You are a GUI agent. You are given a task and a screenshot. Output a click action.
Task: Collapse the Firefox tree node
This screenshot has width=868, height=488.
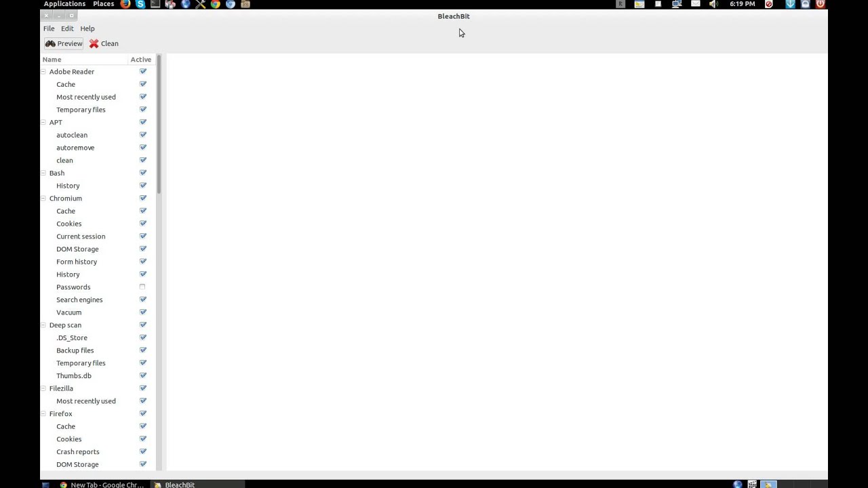(44, 413)
